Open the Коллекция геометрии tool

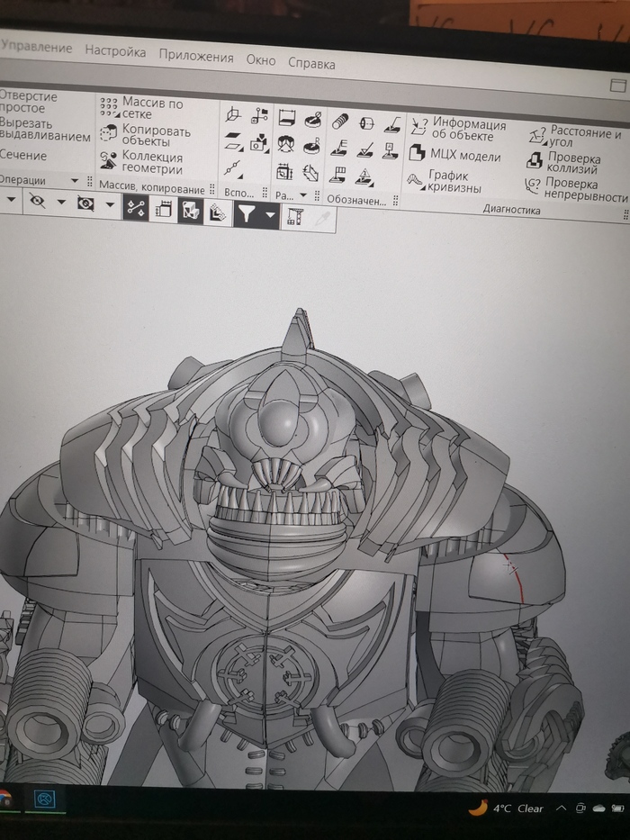[142, 162]
